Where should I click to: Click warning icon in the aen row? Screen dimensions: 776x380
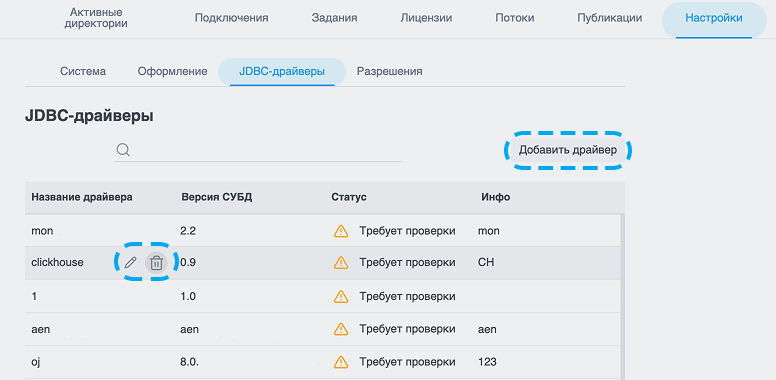click(341, 329)
